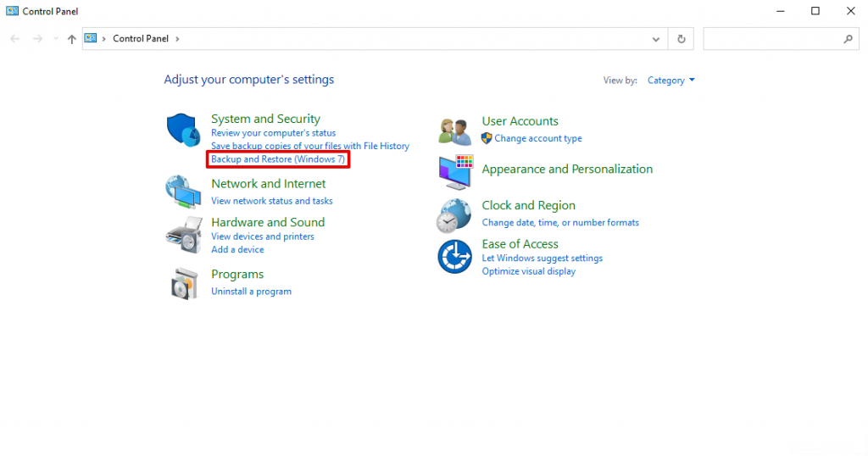868x456 pixels.
Task: Open the Hardware and Sound printer icon
Action: pos(183,235)
